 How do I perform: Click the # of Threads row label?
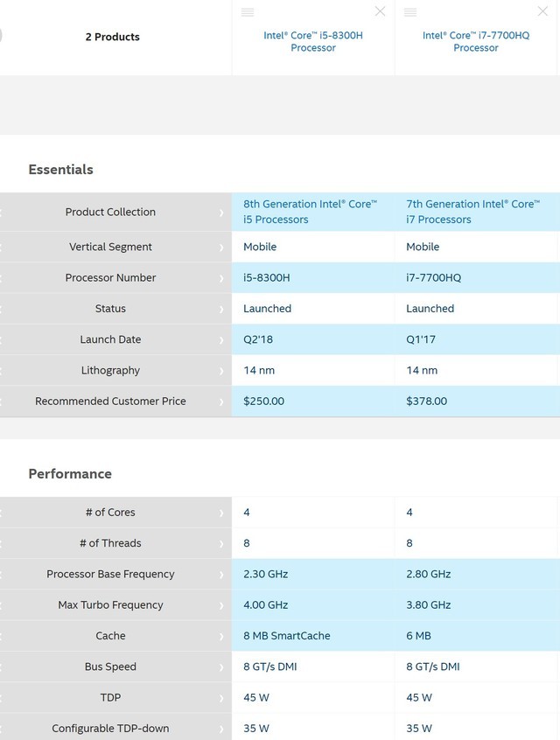110,543
